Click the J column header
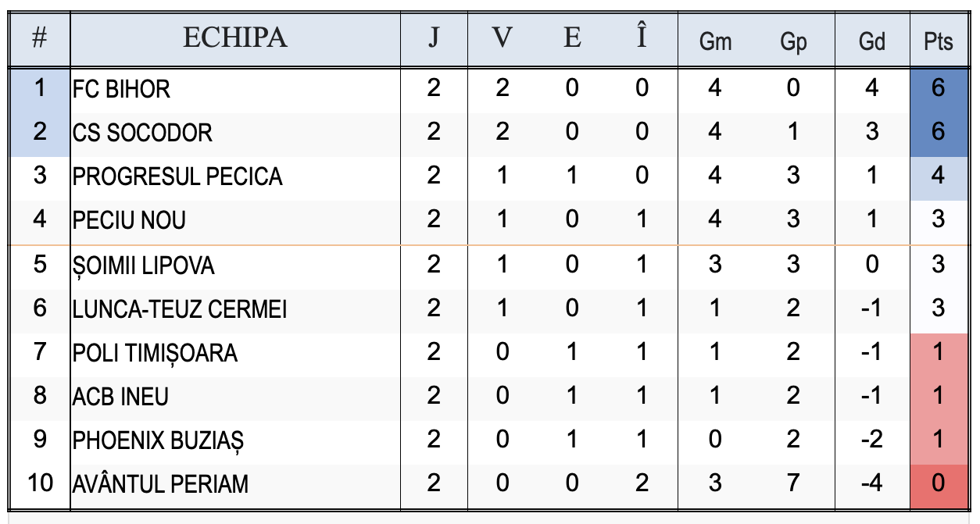The height and width of the screenshot is (524, 980). click(434, 38)
